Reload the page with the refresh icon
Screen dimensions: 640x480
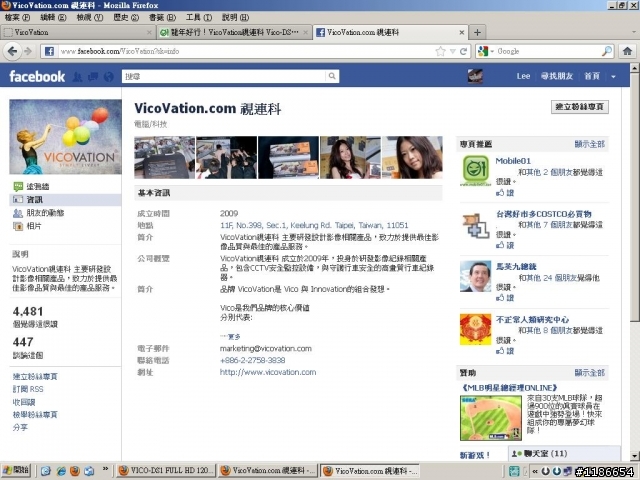pos(463,51)
